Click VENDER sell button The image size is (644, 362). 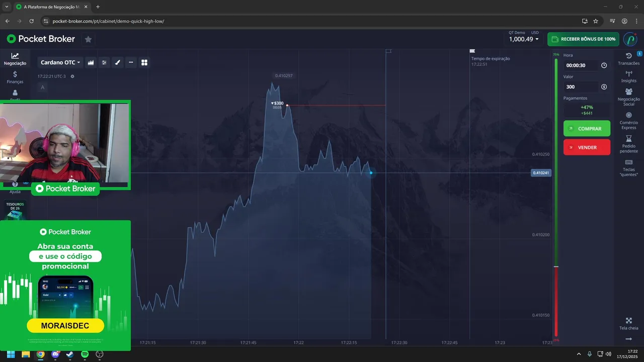(x=587, y=147)
